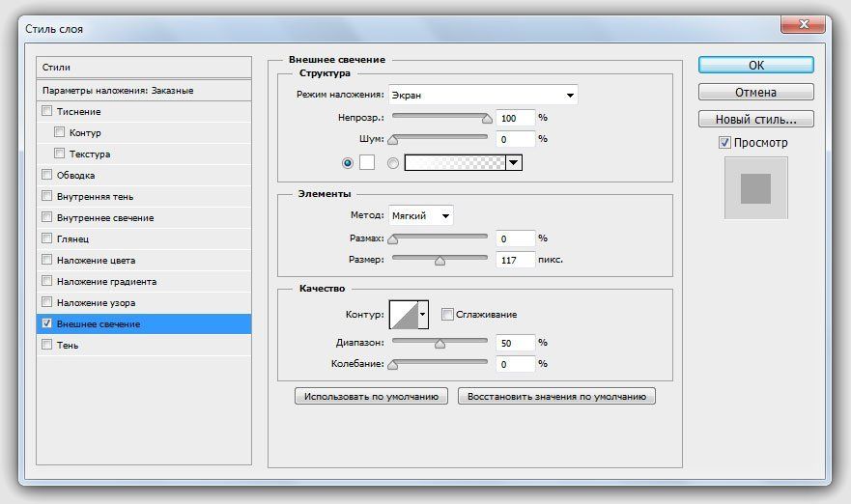Screen dimensions: 851x504
Task: Expand the Контур picker arrow
Action: (423, 315)
